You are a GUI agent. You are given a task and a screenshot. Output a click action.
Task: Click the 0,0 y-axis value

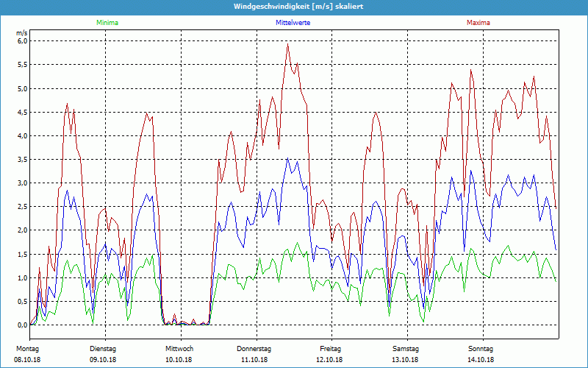[23, 325]
